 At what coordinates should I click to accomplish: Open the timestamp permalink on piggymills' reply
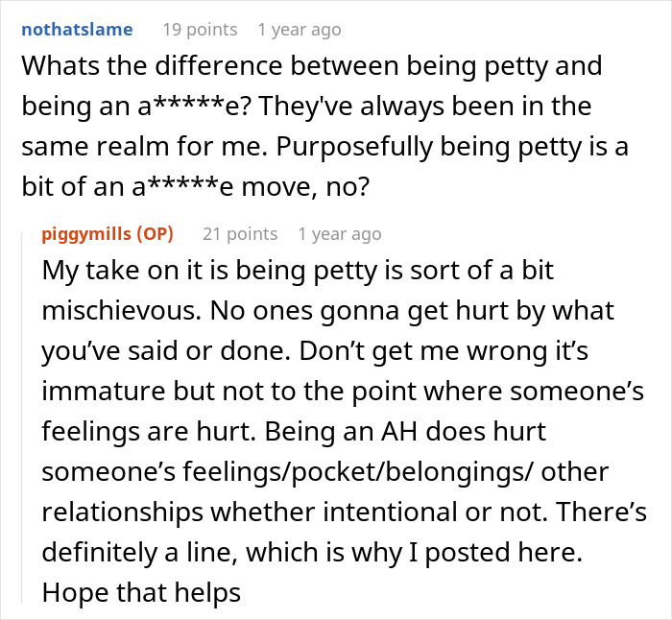(339, 234)
